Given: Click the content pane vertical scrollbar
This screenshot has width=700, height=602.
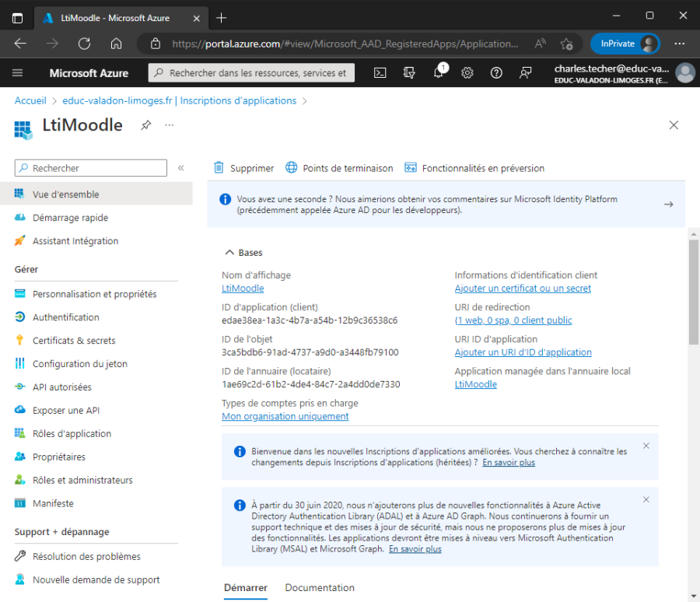Looking at the screenshot, I should point(693,292).
